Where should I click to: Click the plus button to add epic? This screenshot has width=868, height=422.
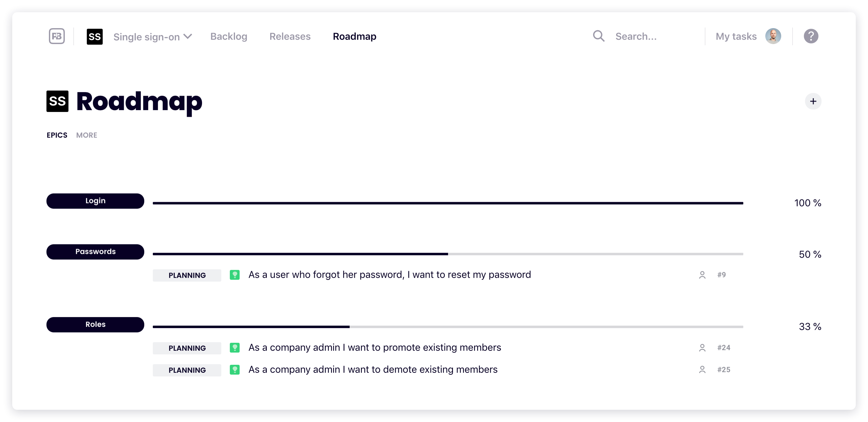[x=813, y=102]
